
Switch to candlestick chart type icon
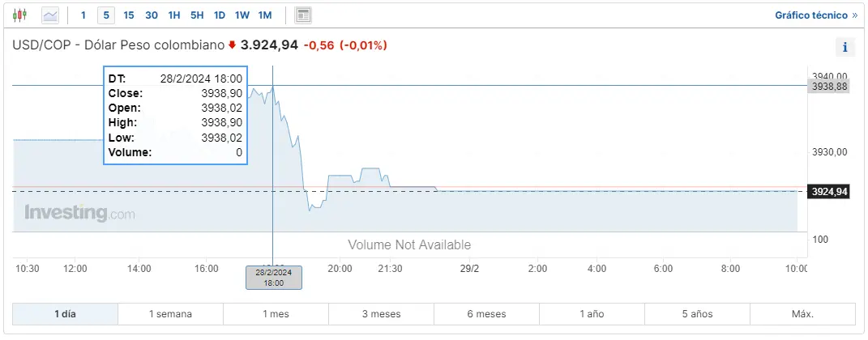pyautogui.click(x=20, y=15)
